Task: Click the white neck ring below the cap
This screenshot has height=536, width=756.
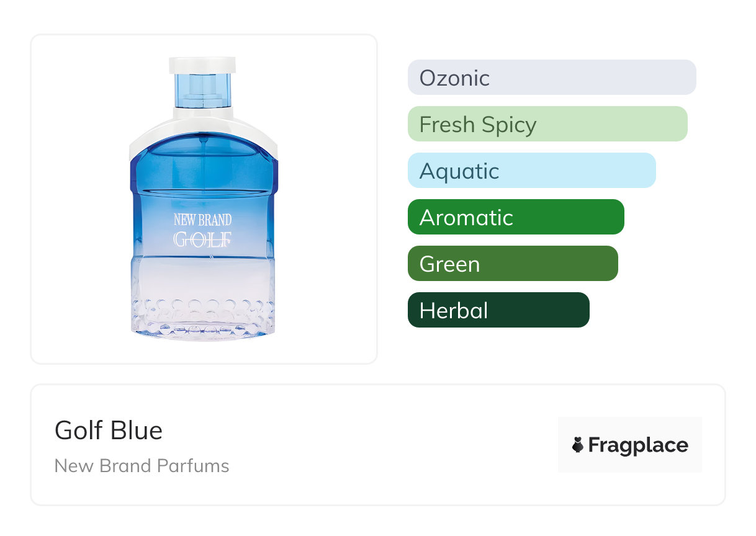Action: pyautogui.click(x=202, y=112)
